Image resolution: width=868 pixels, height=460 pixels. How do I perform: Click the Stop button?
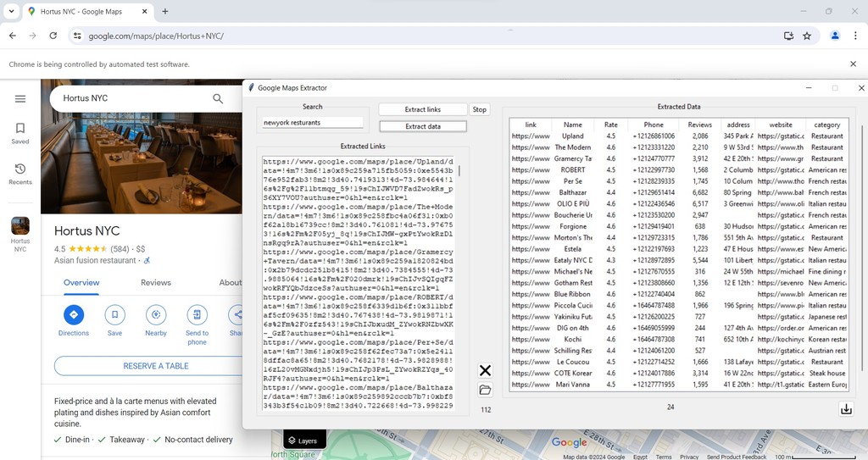tap(480, 109)
